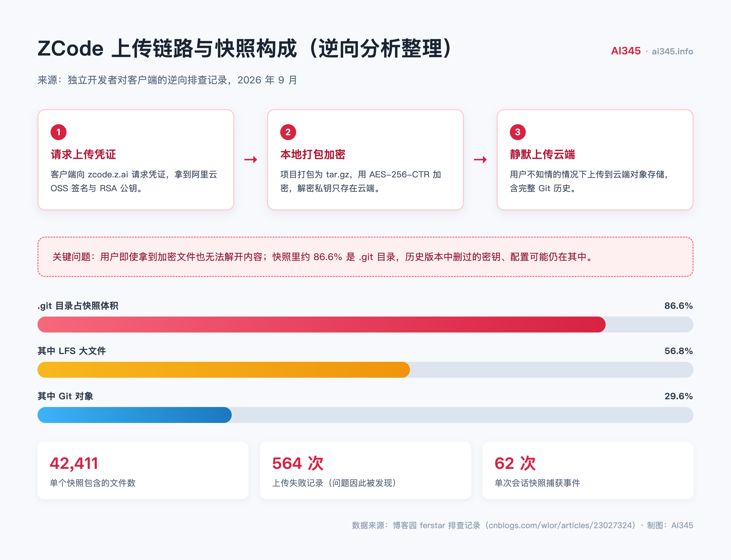
Task: Click the '请求上传凭证' card heading
Action: (x=83, y=154)
